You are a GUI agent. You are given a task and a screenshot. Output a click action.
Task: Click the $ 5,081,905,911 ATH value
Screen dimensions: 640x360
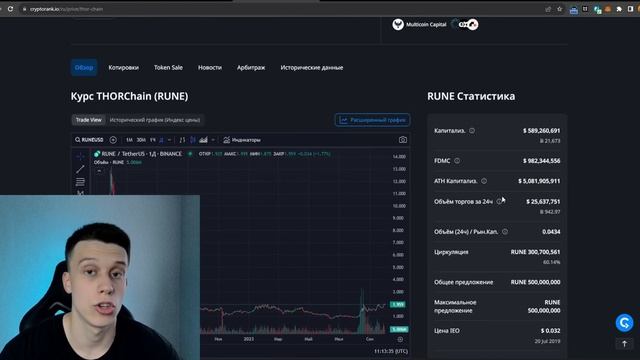539,181
